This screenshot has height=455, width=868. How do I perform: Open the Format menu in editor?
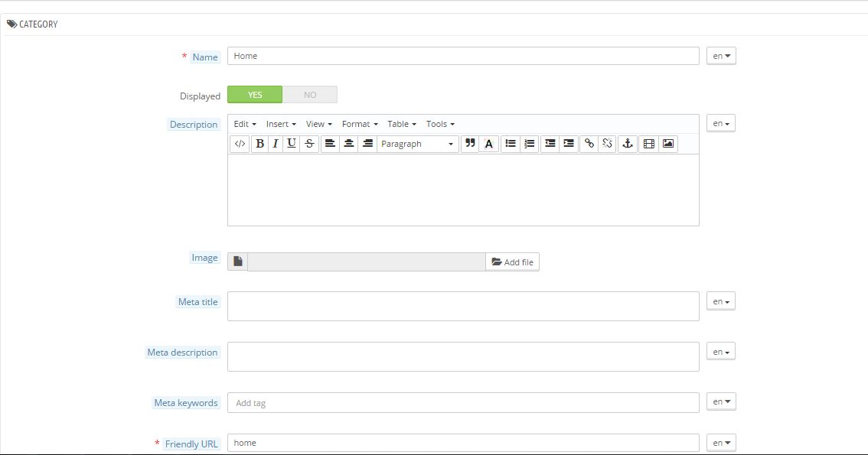[360, 124]
